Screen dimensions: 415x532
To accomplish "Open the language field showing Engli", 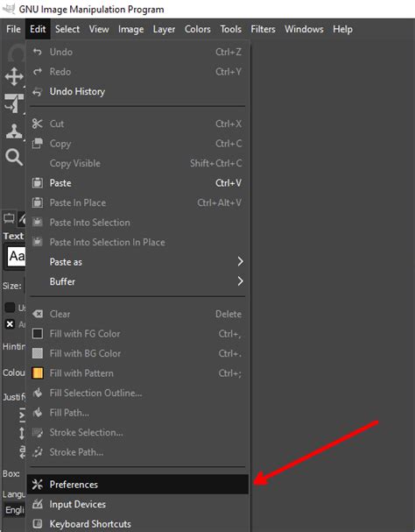I will pyautogui.click(x=14, y=510).
